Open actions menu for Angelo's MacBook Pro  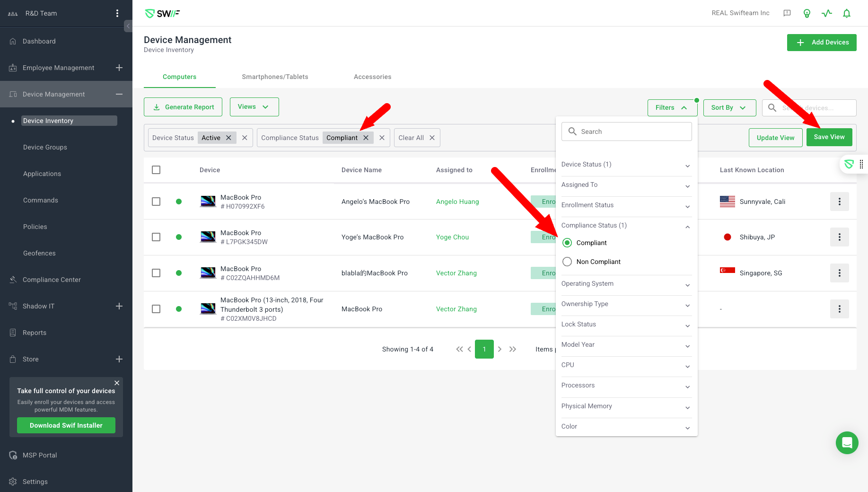pyautogui.click(x=840, y=202)
